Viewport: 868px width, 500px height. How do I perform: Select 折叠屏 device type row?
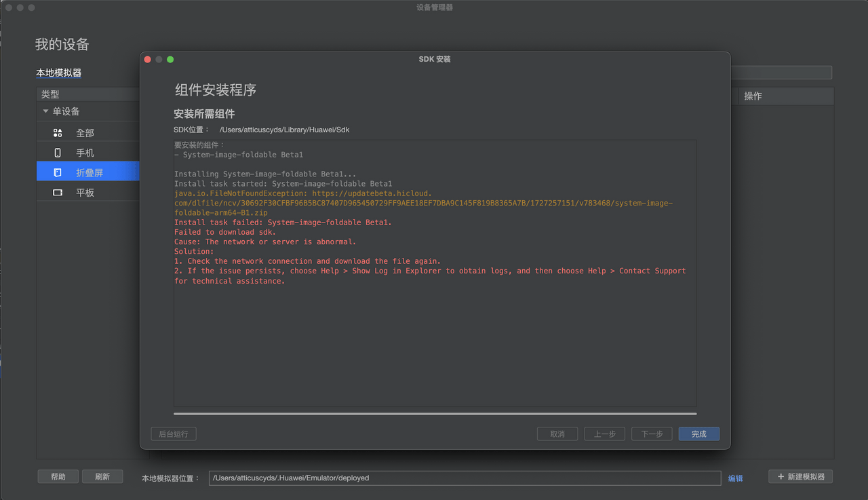(88, 172)
